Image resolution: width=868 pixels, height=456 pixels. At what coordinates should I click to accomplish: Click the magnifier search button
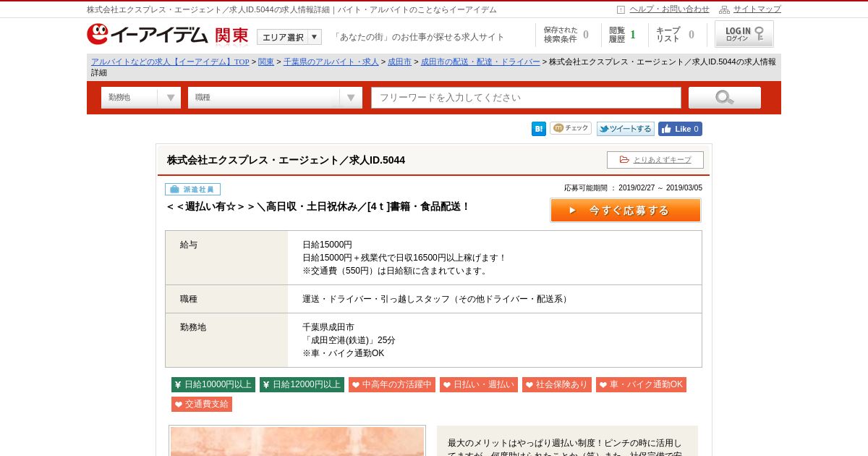point(725,98)
